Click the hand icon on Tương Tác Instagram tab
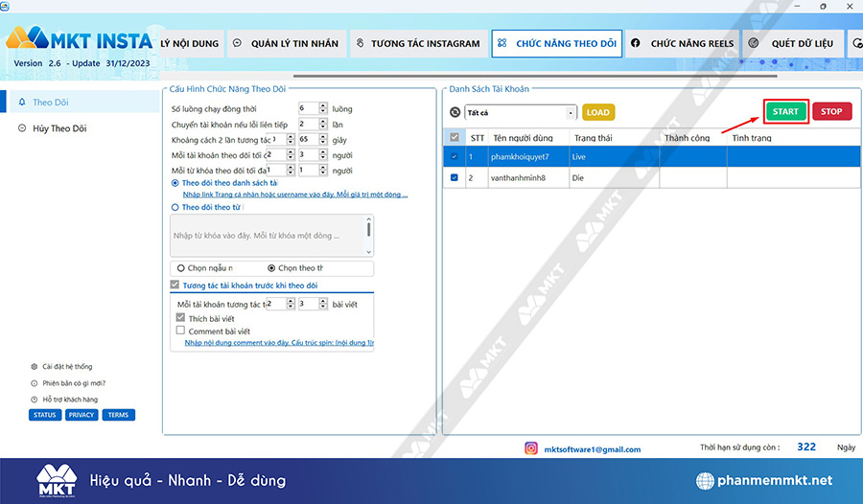The height and width of the screenshot is (504, 863). click(360, 43)
